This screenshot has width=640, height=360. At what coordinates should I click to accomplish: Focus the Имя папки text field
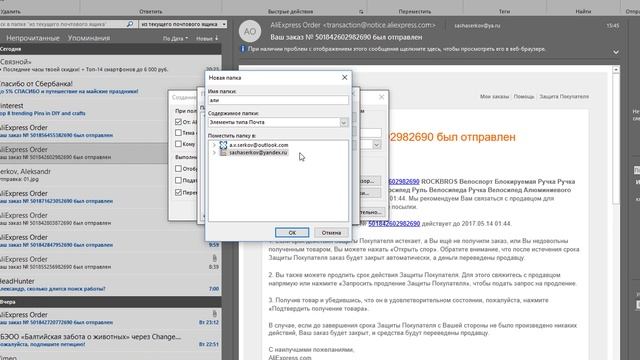[x=278, y=100]
